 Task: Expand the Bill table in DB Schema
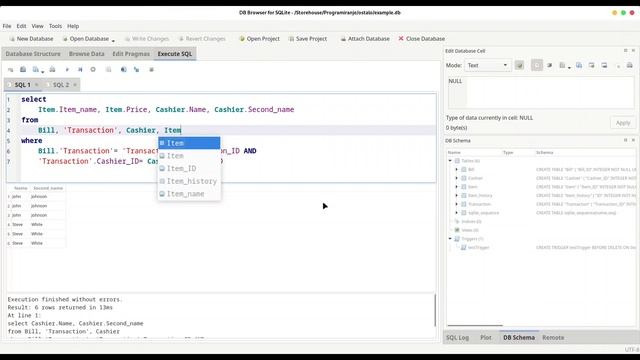(457, 169)
